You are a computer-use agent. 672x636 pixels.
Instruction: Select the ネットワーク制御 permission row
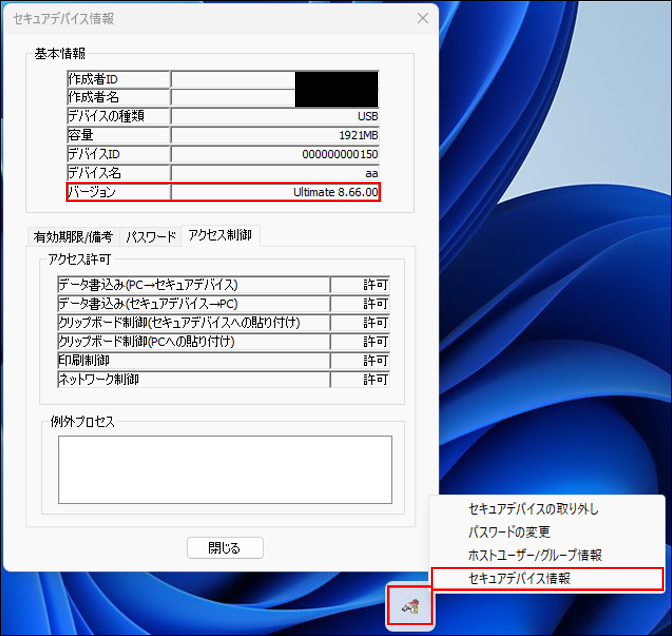pos(360,380)
